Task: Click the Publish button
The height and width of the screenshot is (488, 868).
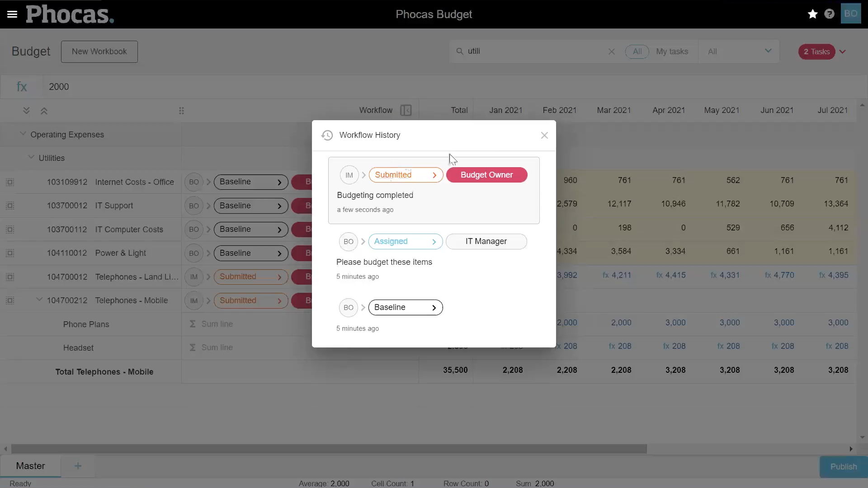Action: pyautogui.click(x=843, y=466)
